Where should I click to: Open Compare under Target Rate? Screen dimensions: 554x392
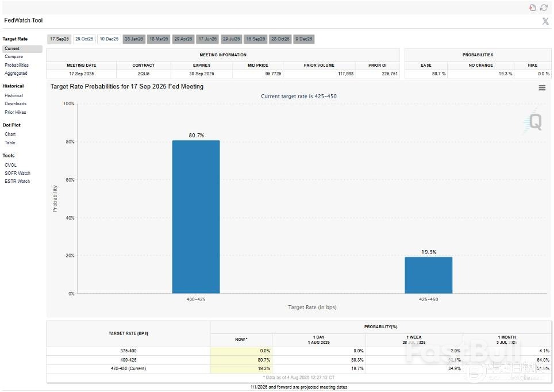point(14,57)
